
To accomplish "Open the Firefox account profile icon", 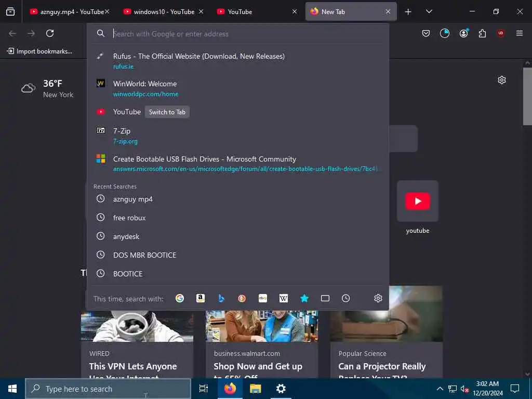I will (463, 33).
